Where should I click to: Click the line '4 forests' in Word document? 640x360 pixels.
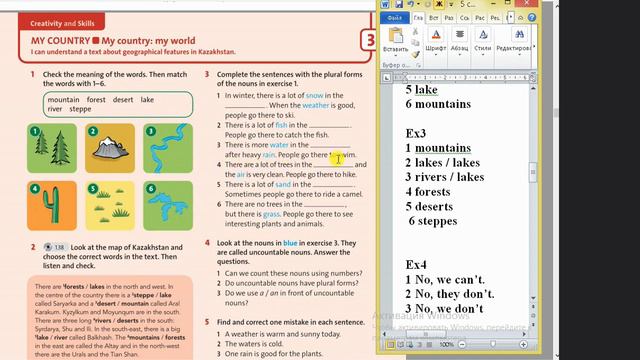point(428,191)
